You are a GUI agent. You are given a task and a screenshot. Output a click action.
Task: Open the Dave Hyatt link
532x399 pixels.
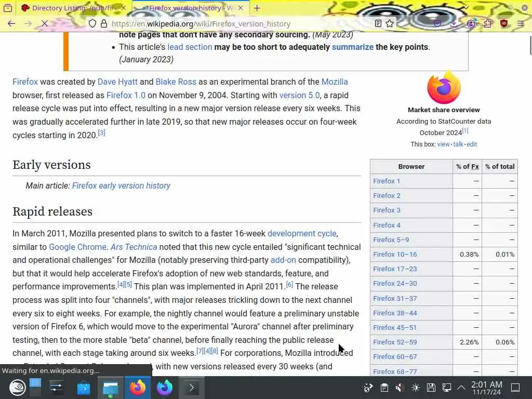(117, 82)
